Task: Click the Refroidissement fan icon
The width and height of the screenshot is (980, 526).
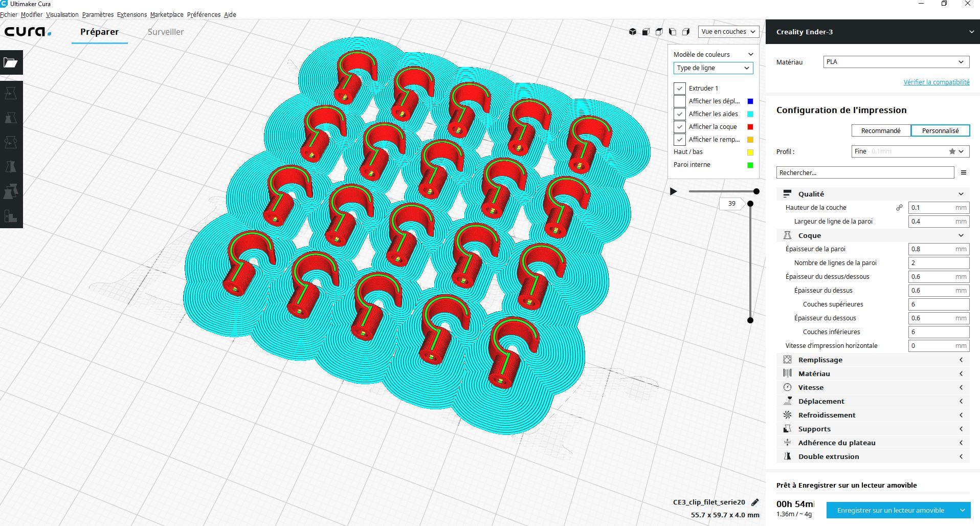Action: [x=788, y=415]
